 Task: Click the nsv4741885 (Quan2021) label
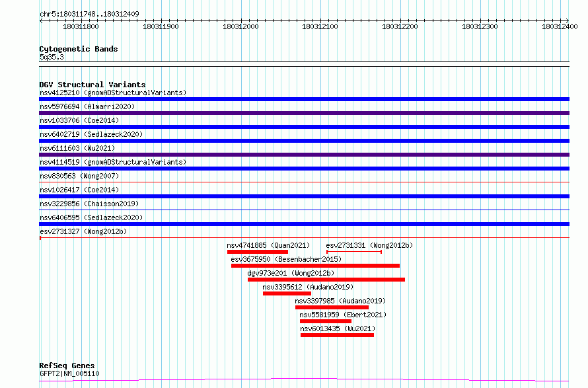click(x=268, y=245)
